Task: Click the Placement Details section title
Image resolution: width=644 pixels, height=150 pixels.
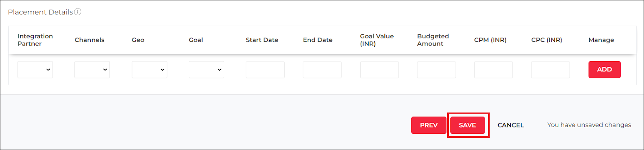Action: click(40, 12)
